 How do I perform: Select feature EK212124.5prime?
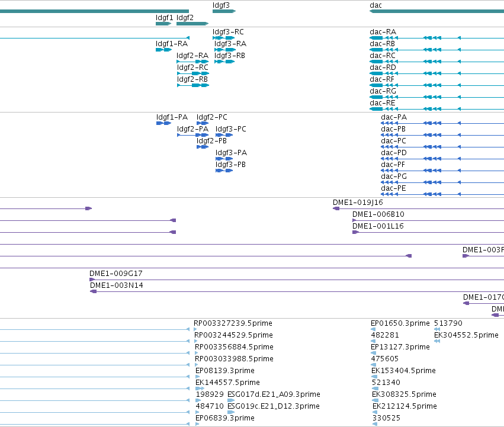tap(375, 412)
